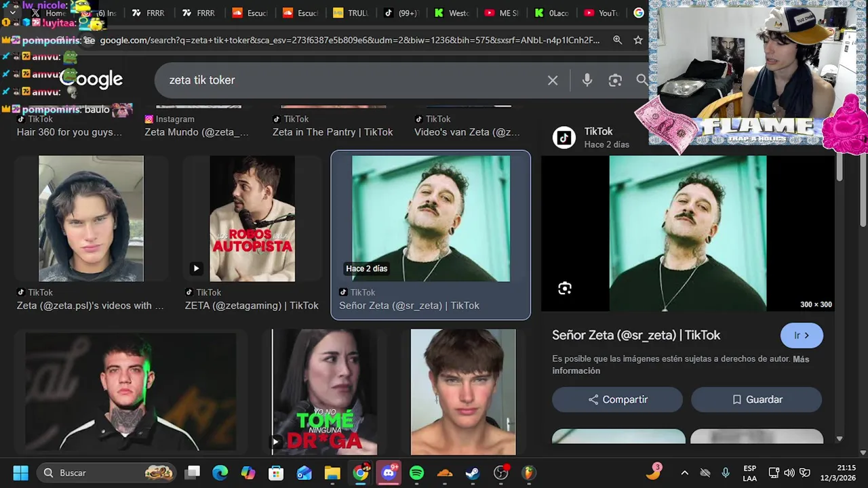Open the zoom magnifier icon in the address bar
Image resolution: width=868 pixels, height=488 pixels.
click(x=617, y=40)
